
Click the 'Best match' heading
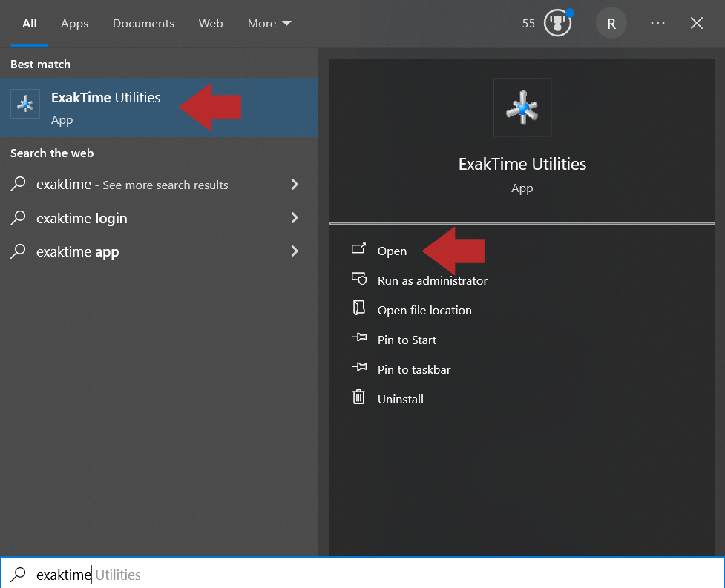coord(40,65)
